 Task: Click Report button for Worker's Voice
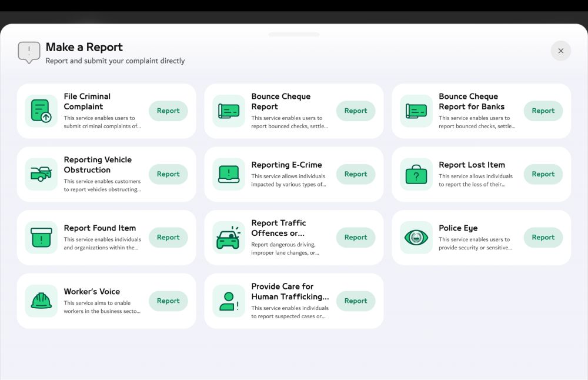point(168,301)
